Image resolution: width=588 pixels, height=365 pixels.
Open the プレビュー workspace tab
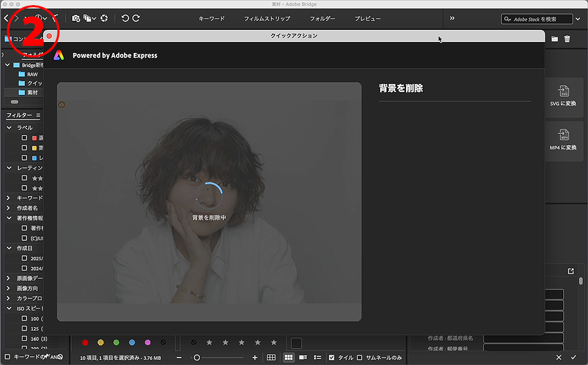point(367,19)
